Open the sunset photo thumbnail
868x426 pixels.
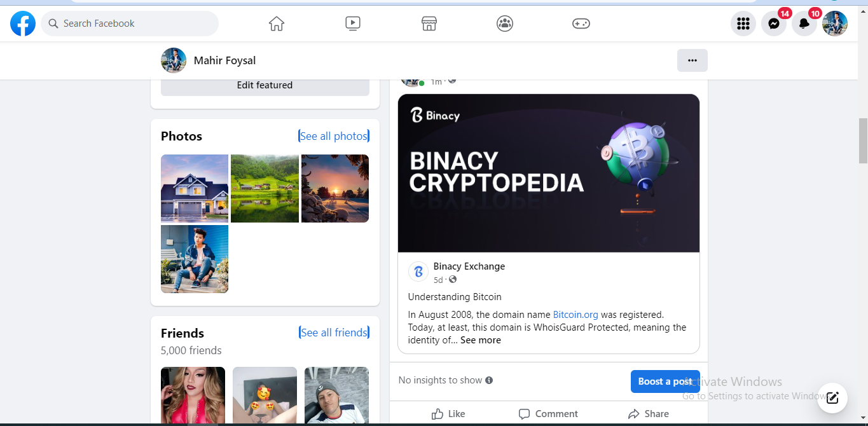(x=335, y=188)
